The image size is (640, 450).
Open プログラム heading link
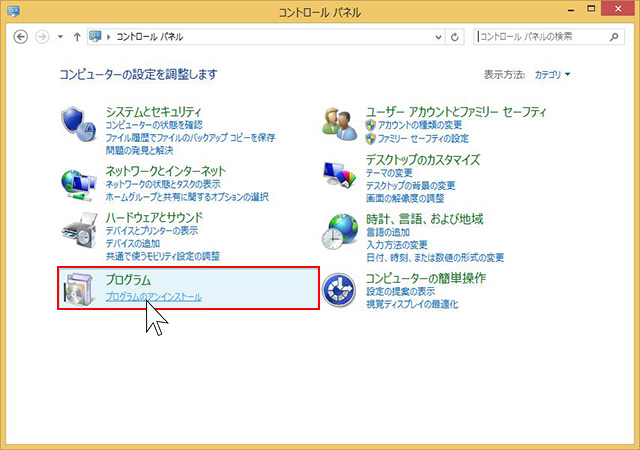(128, 280)
